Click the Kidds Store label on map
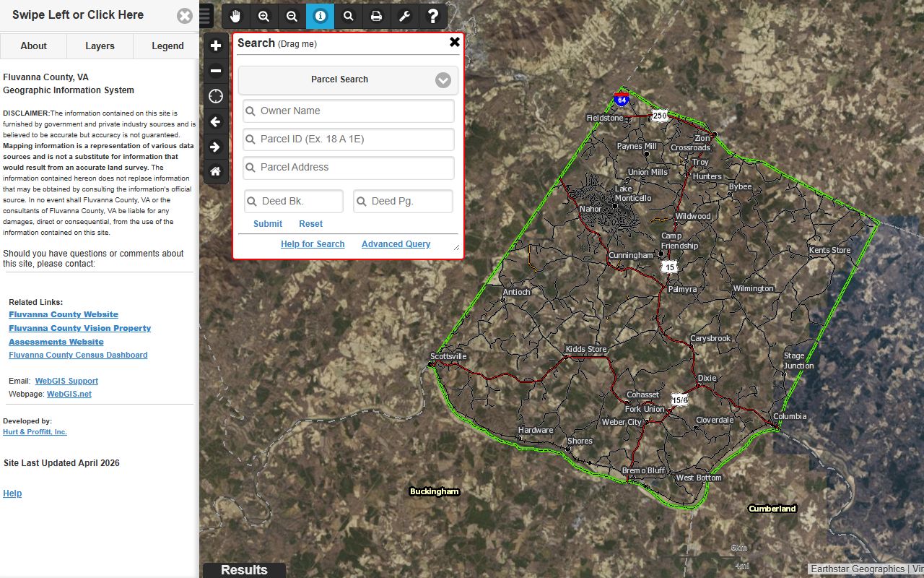Screen dimensions: 924x578 [586, 349]
